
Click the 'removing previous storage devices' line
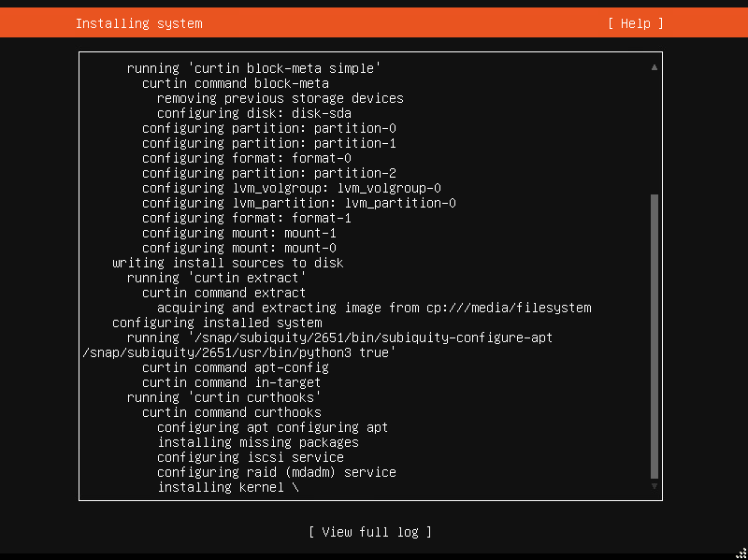pos(280,98)
